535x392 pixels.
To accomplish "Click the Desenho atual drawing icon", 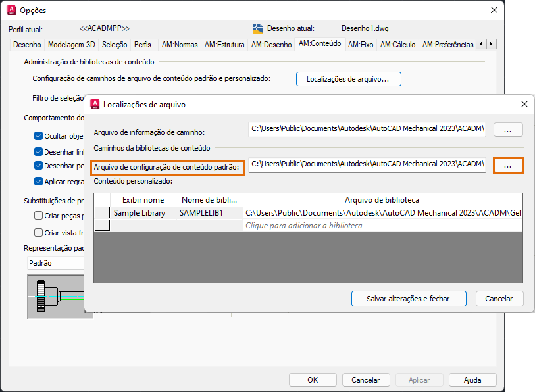I will click(258, 29).
